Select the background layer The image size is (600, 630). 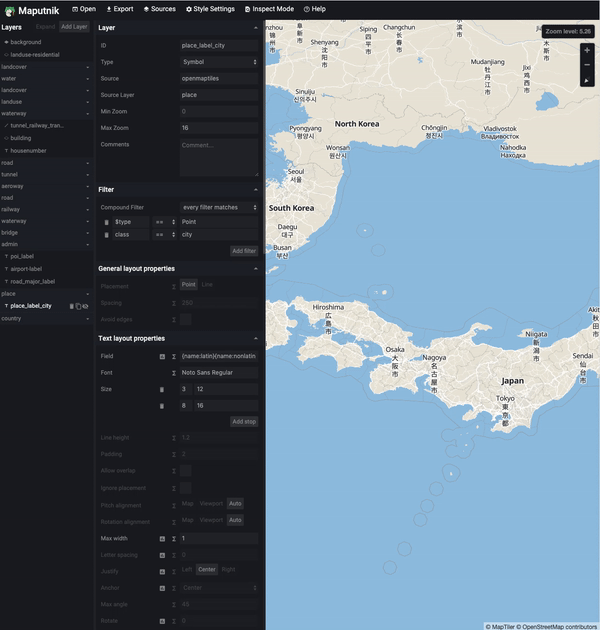[46, 42]
